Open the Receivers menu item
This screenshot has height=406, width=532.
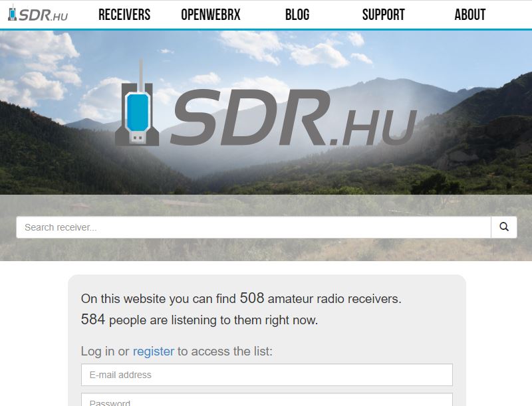point(124,15)
